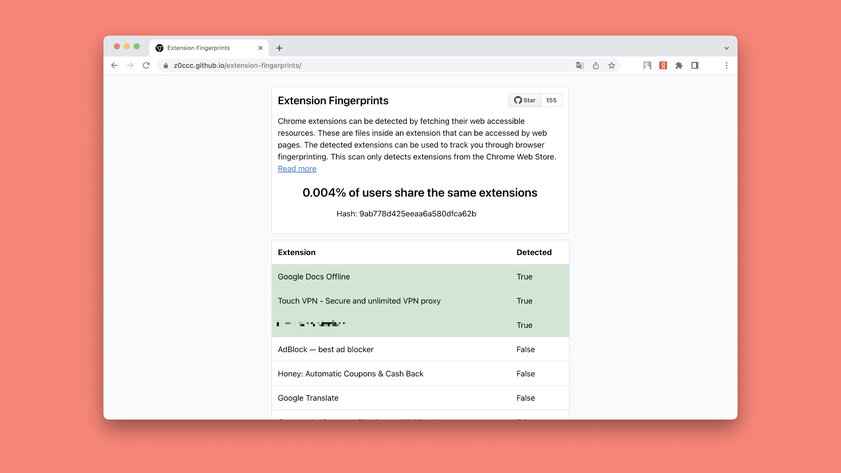This screenshot has width=841, height=473.
Task: Select the Touch VPN extension row
Action: [420, 301]
